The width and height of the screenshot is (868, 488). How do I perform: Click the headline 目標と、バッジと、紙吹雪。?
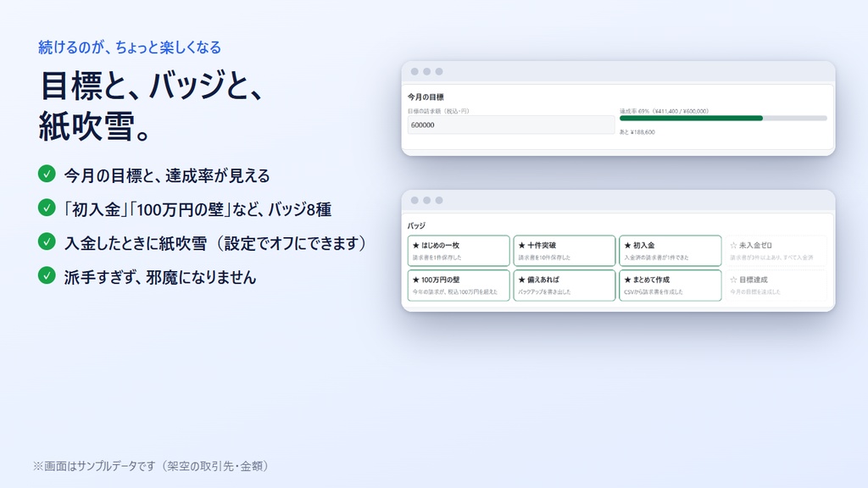(x=151, y=106)
